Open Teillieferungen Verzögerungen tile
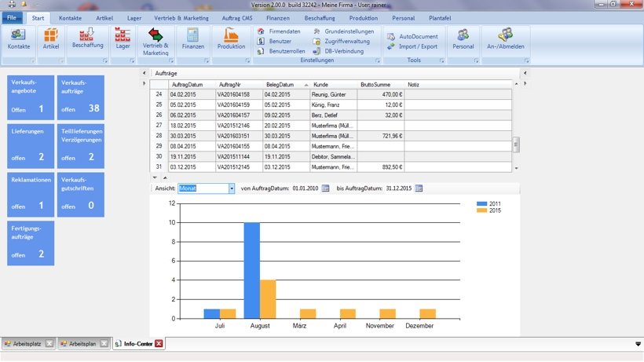The height and width of the screenshot is (362, 644). tap(80, 146)
